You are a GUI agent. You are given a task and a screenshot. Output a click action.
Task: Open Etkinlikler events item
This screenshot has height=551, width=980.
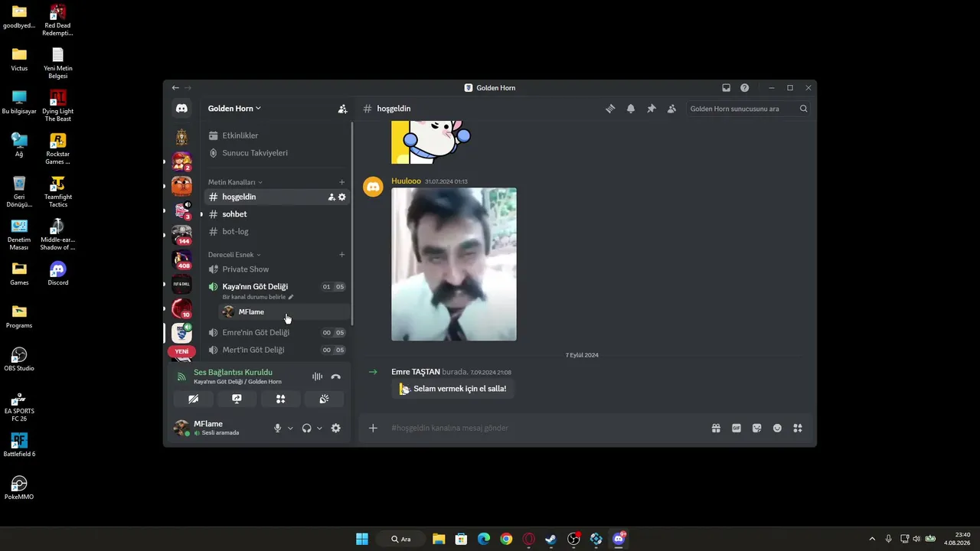point(276,135)
